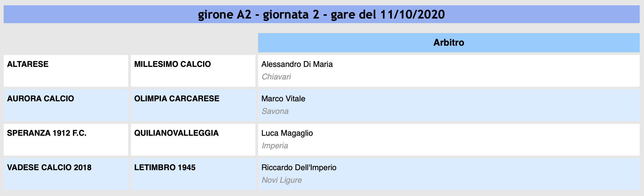Screen dimensions: 644x196
Task: Click team name ALTARESE
Action: [28, 64]
